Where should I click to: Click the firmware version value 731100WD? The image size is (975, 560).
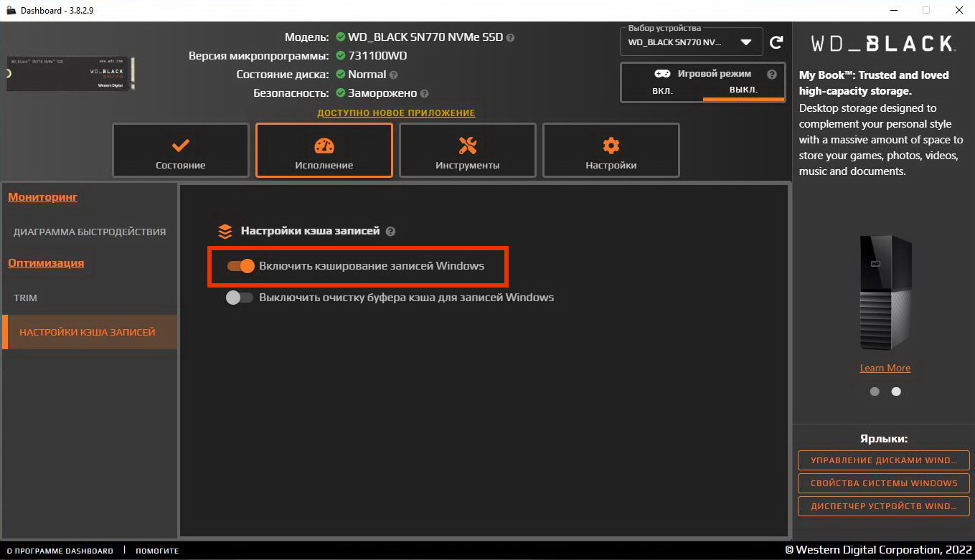click(x=377, y=56)
